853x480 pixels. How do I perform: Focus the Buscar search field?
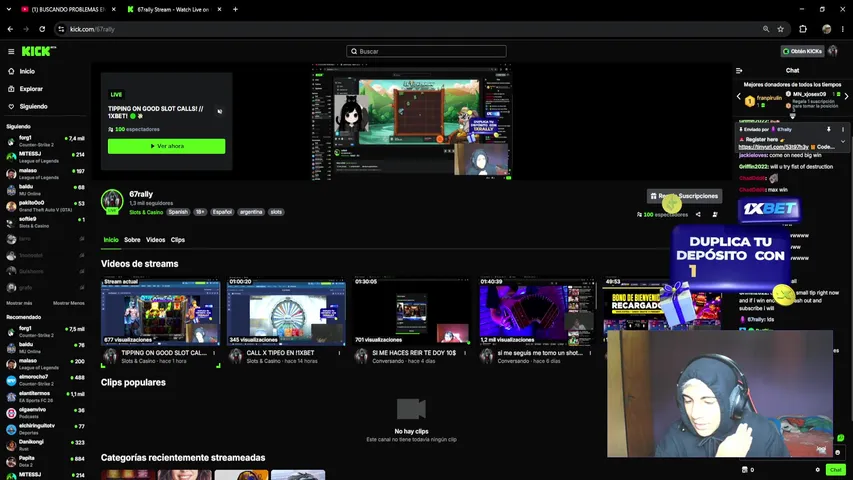[x=426, y=51]
